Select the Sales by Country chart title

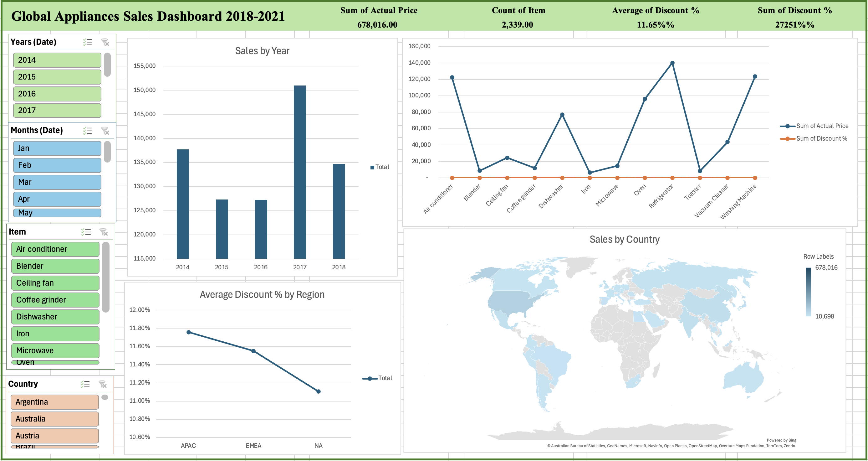click(x=624, y=240)
